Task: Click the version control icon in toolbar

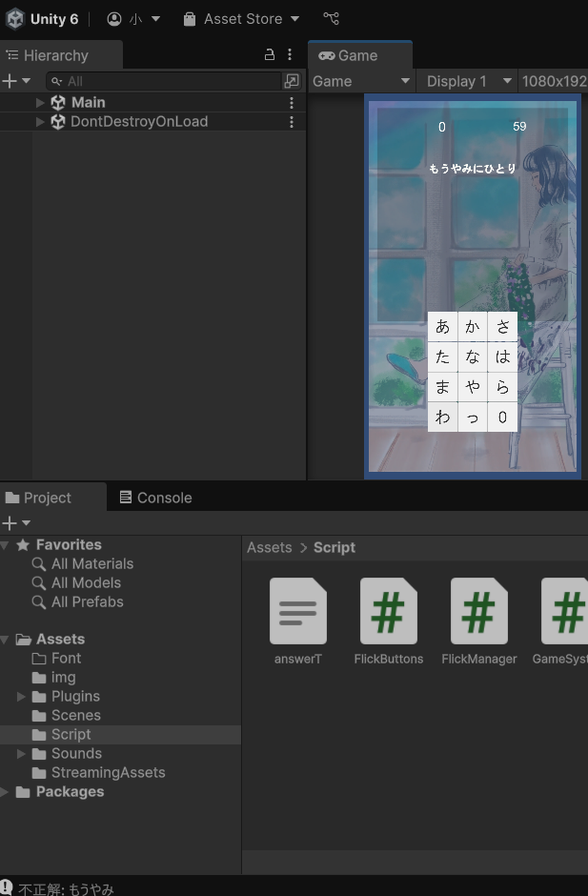Action: coord(331,18)
